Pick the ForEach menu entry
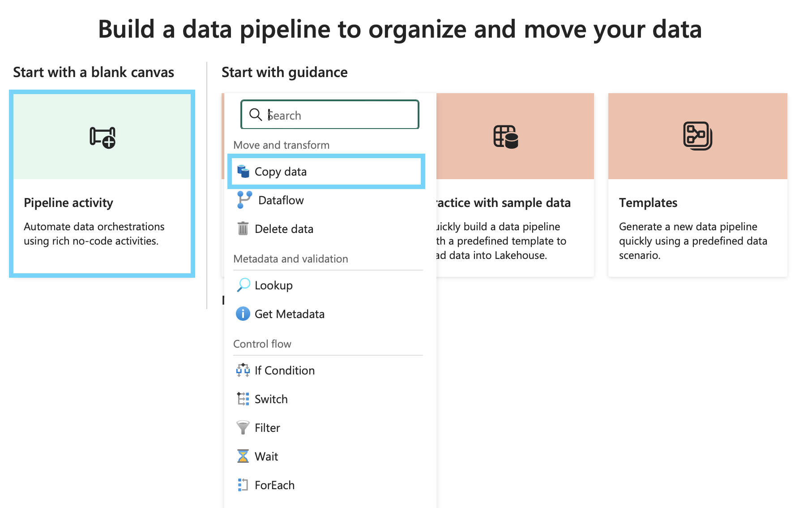Image resolution: width=812 pixels, height=508 pixels. (x=274, y=485)
